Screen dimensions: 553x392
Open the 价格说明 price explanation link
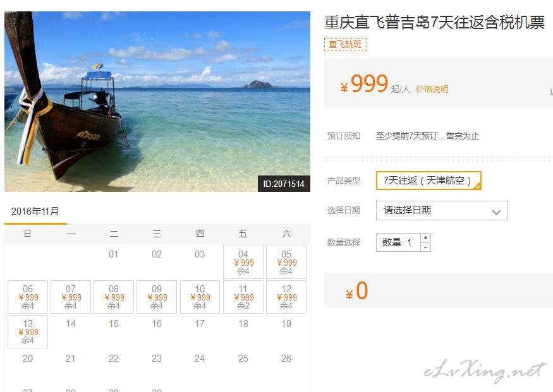coord(432,89)
